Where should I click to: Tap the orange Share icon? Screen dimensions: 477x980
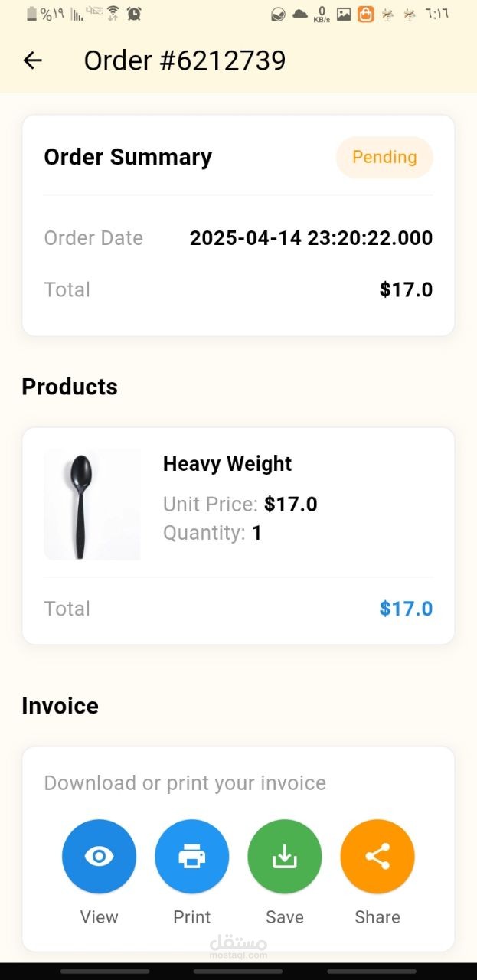pos(377,856)
